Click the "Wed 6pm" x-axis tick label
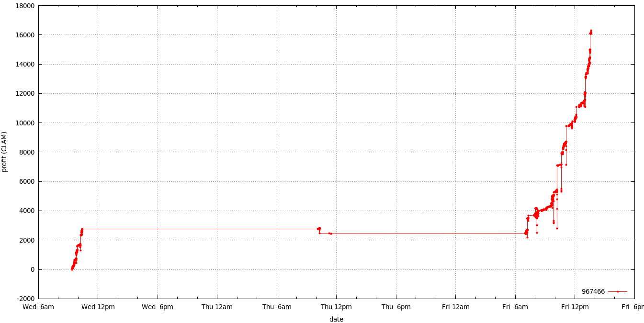The width and height of the screenshot is (644, 323). point(158,307)
